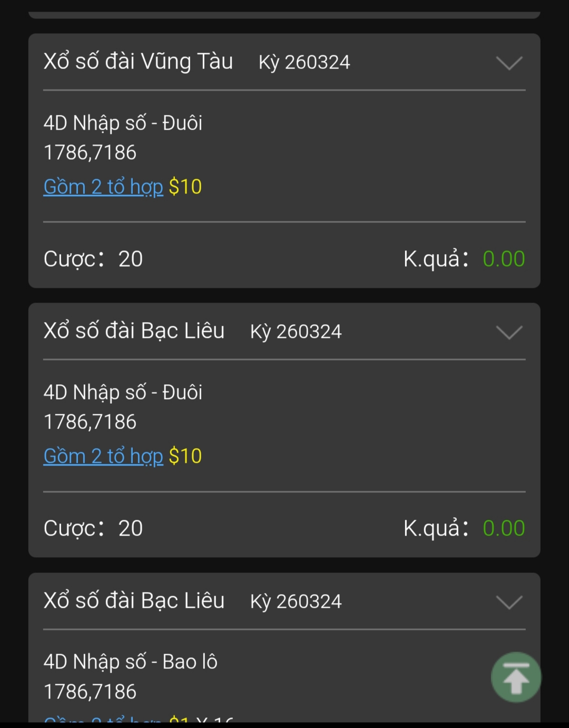Image resolution: width=569 pixels, height=728 pixels.
Task: Tap '4D Nhập số - Đuôi' in Vũng Tàu card
Action: tap(123, 123)
